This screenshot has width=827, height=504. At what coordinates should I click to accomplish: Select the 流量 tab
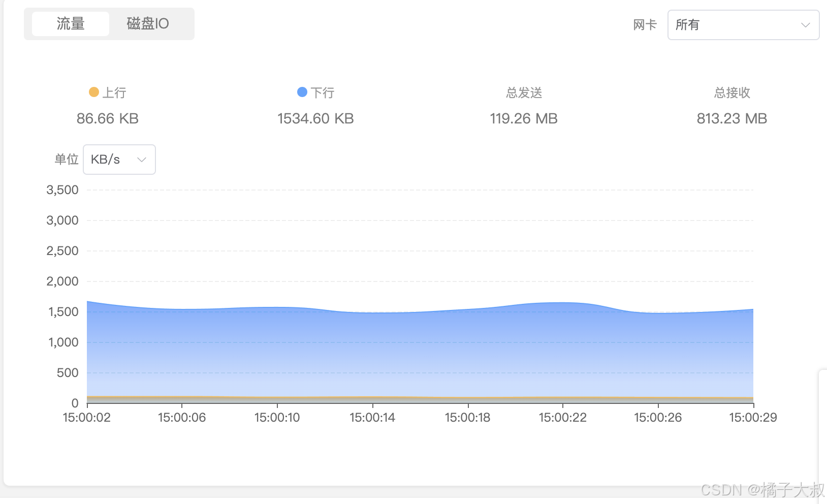tap(71, 23)
